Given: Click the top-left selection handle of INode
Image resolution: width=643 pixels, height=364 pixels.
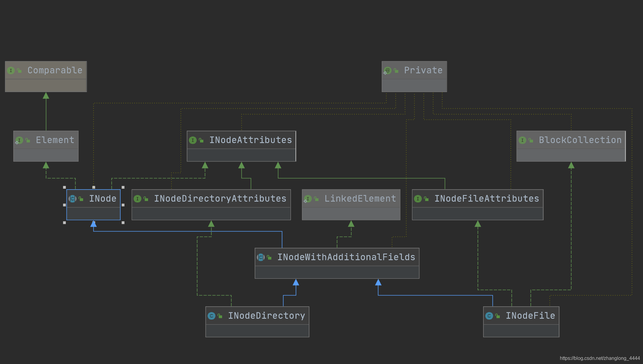Looking at the screenshot, I should pos(64,187).
